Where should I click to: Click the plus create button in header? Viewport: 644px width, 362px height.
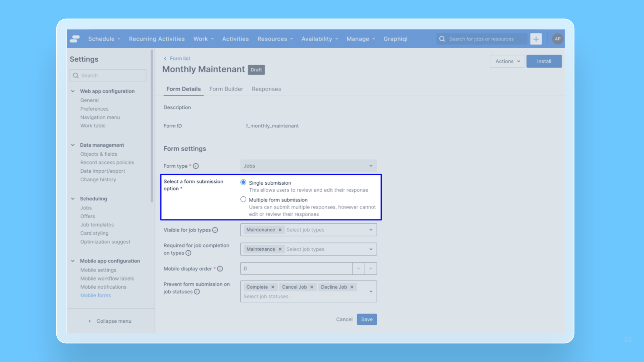point(536,39)
